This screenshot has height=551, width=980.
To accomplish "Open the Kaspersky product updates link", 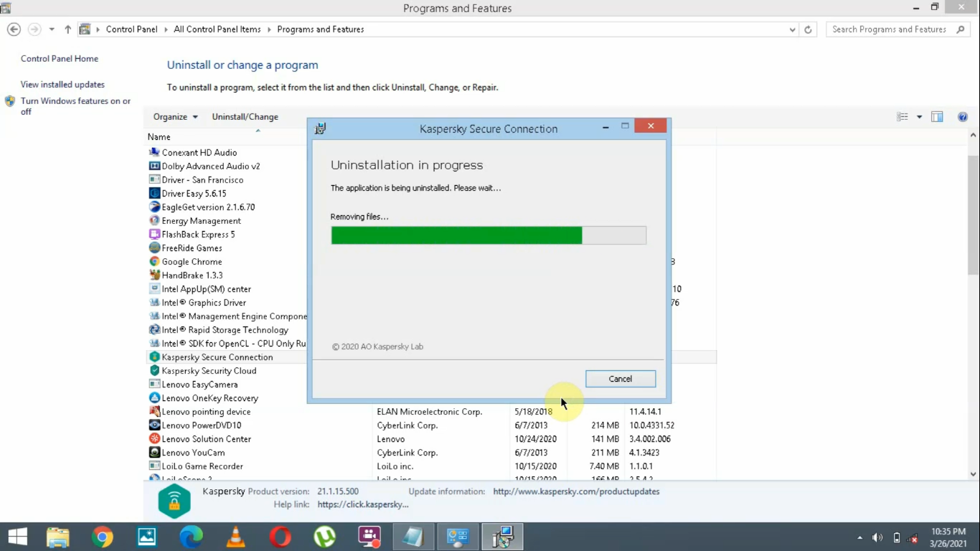I will [576, 491].
